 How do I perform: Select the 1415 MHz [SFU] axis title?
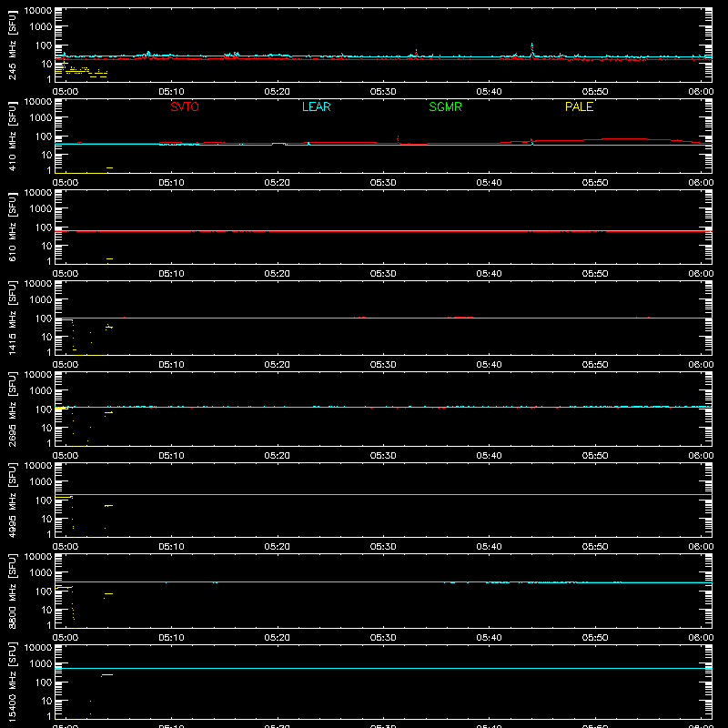tap(13, 318)
